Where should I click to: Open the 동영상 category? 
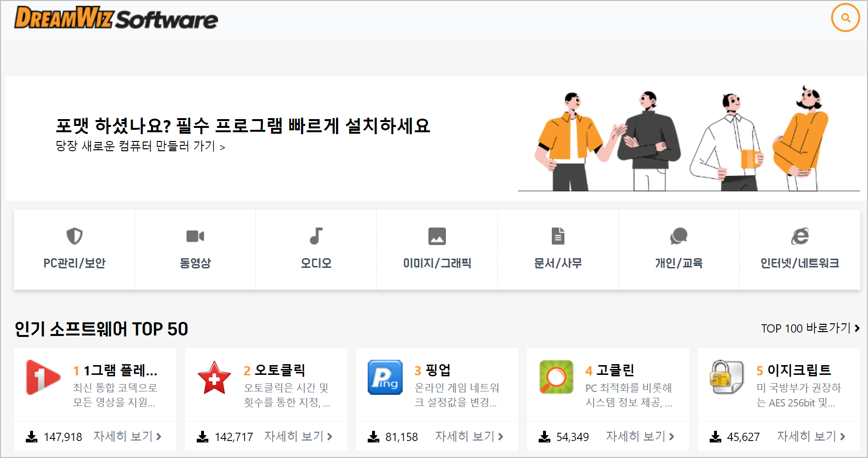pos(195,250)
